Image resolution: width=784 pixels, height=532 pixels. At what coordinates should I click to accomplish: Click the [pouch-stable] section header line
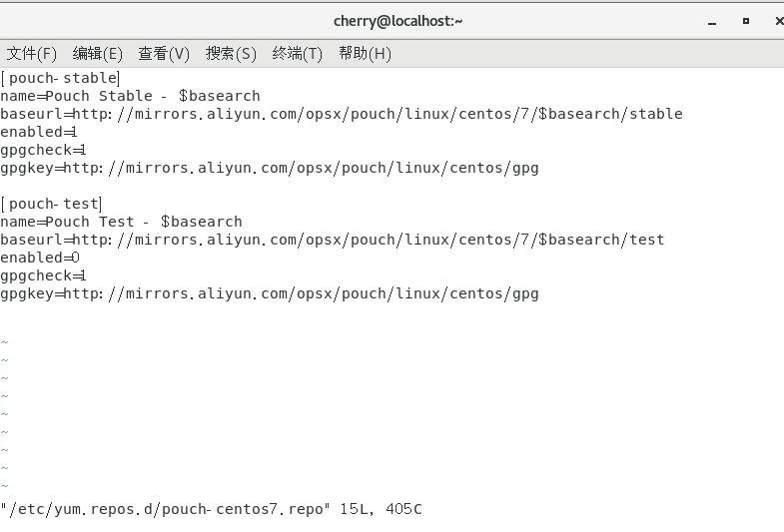[61, 78]
